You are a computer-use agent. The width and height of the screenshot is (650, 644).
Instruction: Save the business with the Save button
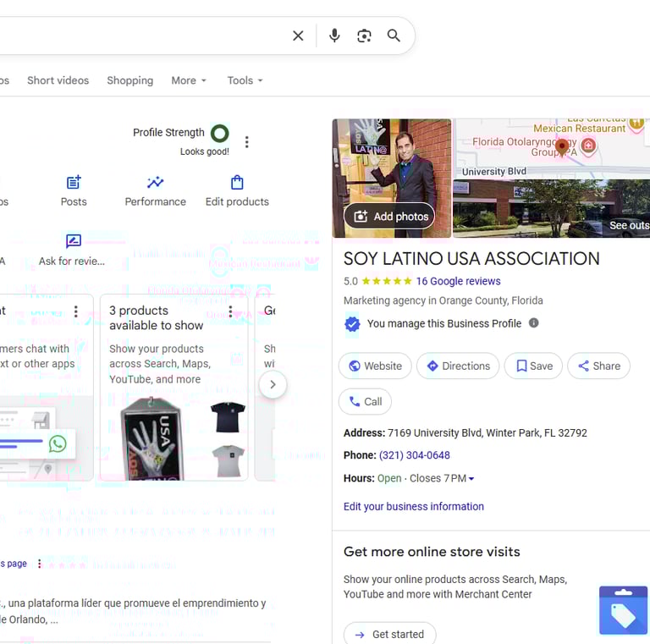pyautogui.click(x=533, y=366)
